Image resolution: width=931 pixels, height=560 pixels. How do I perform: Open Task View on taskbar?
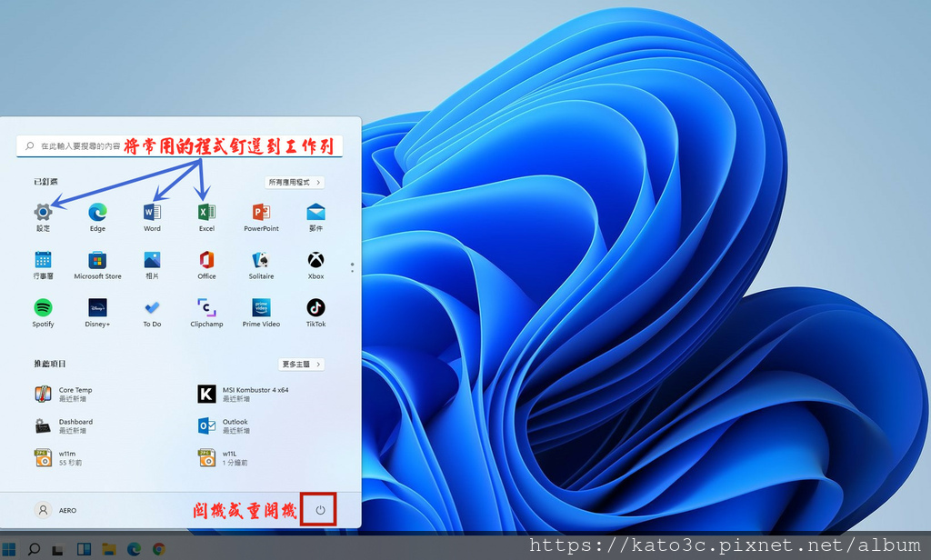coord(58,549)
